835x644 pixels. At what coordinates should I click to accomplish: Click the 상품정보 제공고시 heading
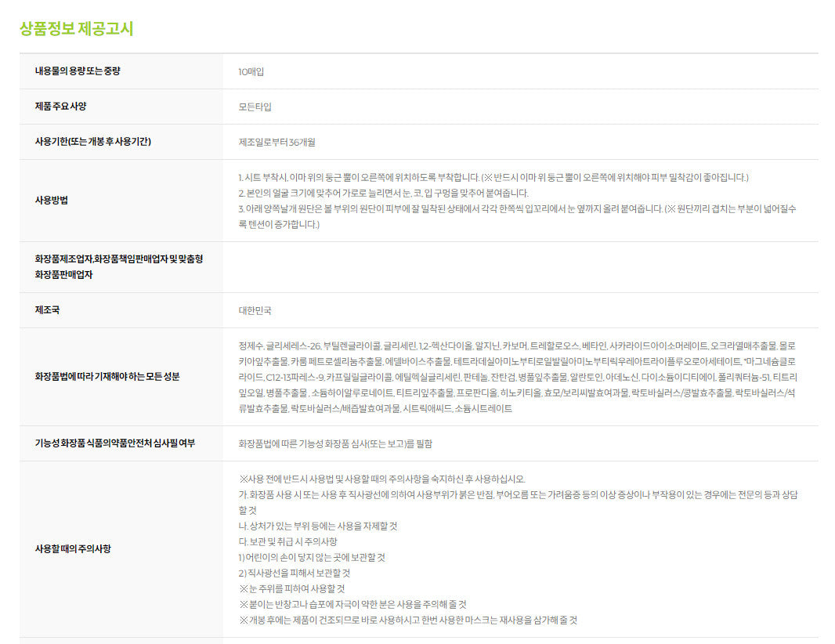pos(76,29)
